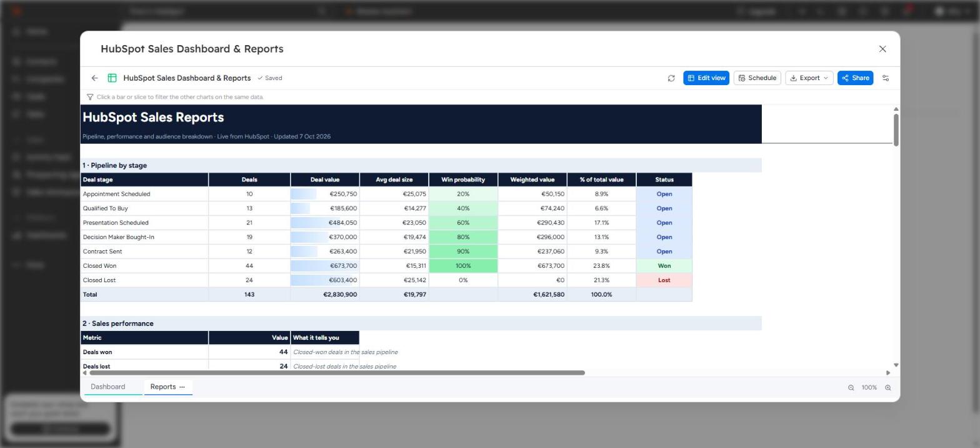Click the €1,621,580 weighted total cell
This screenshot has width=980, height=448.
click(x=532, y=295)
